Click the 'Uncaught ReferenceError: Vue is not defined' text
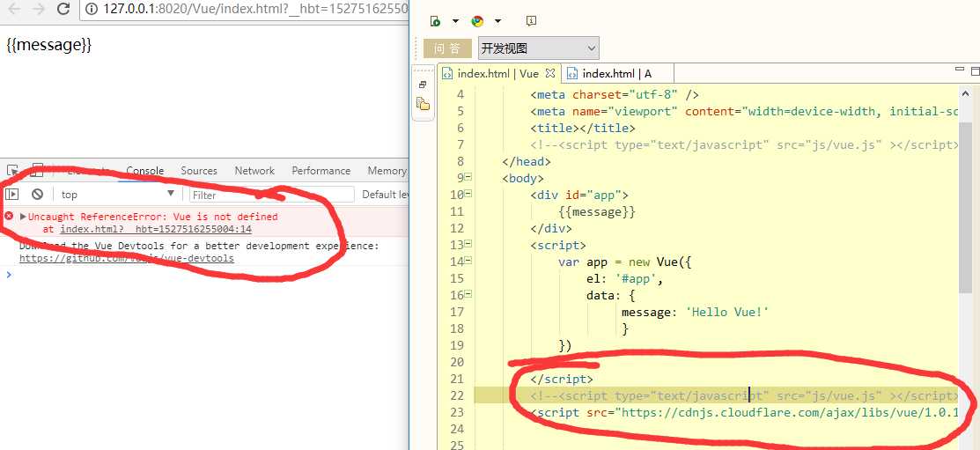Viewport: 980px width, 450px height. [x=153, y=217]
